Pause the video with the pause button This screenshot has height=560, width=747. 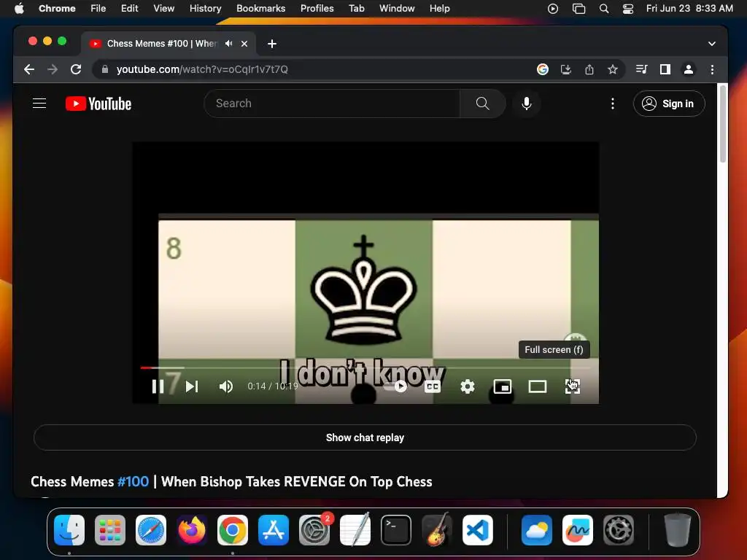pos(158,386)
